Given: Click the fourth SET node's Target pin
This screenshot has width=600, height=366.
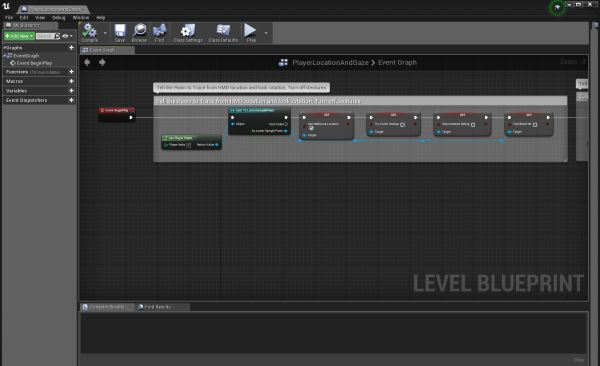Looking at the screenshot, I should pyautogui.click(x=509, y=132).
